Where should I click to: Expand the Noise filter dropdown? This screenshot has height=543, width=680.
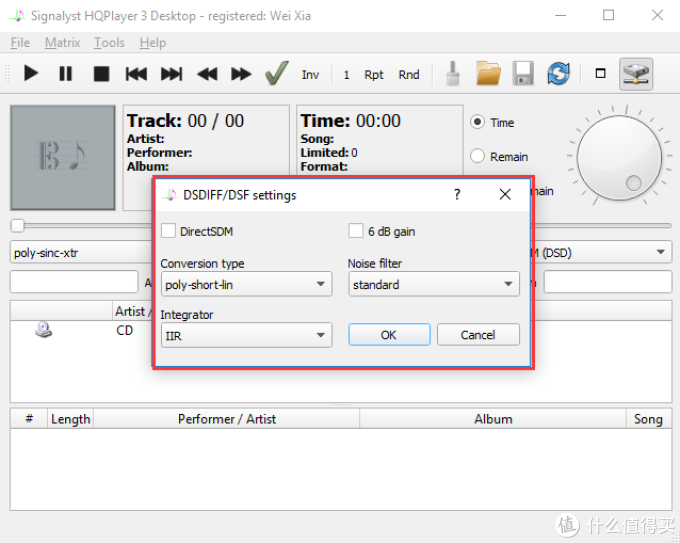pyautogui.click(x=434, y=285)
